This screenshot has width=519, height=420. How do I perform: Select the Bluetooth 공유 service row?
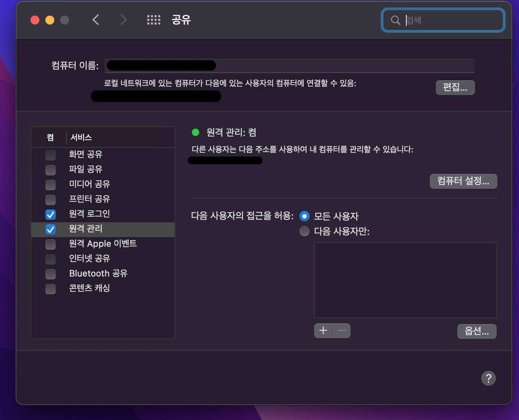(103, 274)
